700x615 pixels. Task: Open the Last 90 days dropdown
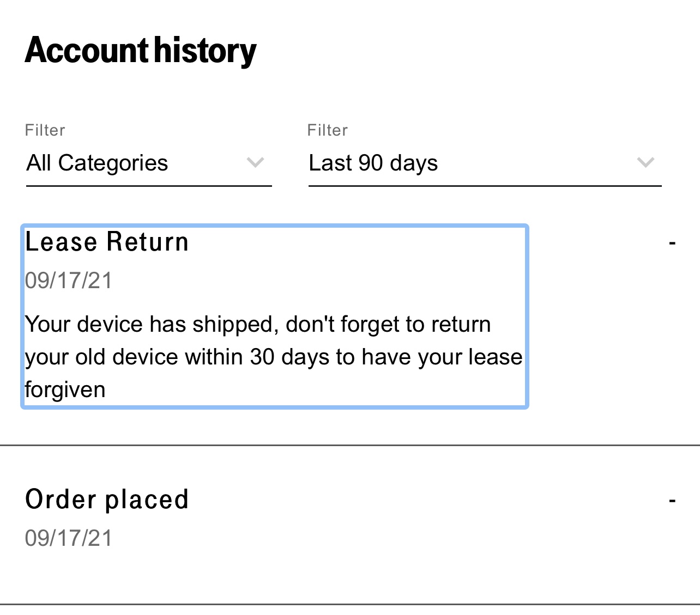point(484,163)
